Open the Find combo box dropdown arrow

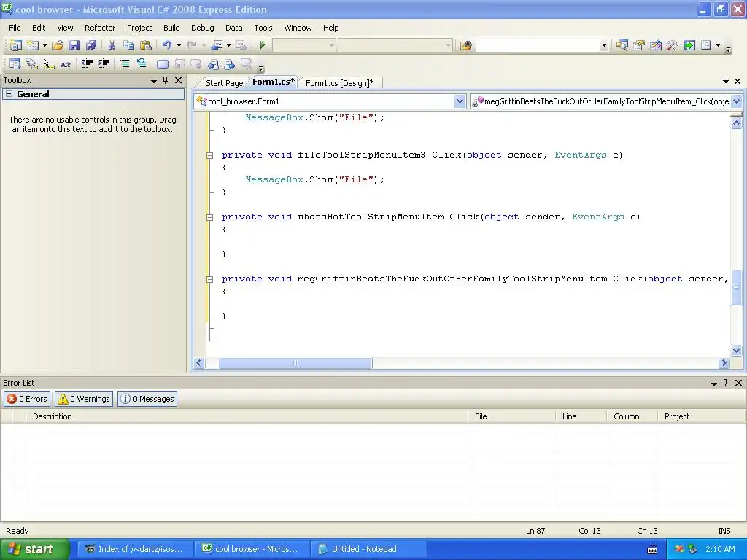click(604, 45)
